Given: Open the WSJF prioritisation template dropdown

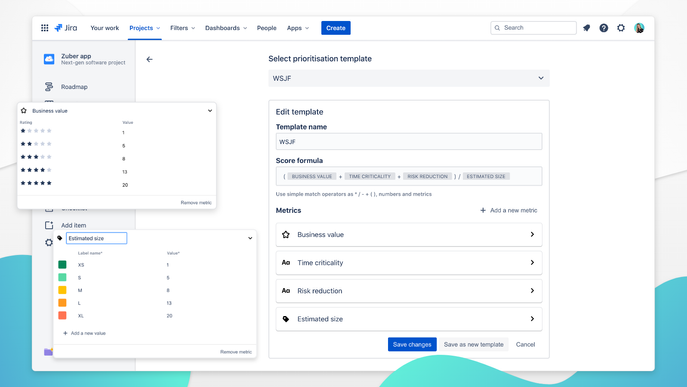Looking at the screenshot, I should tap(409, 78).
